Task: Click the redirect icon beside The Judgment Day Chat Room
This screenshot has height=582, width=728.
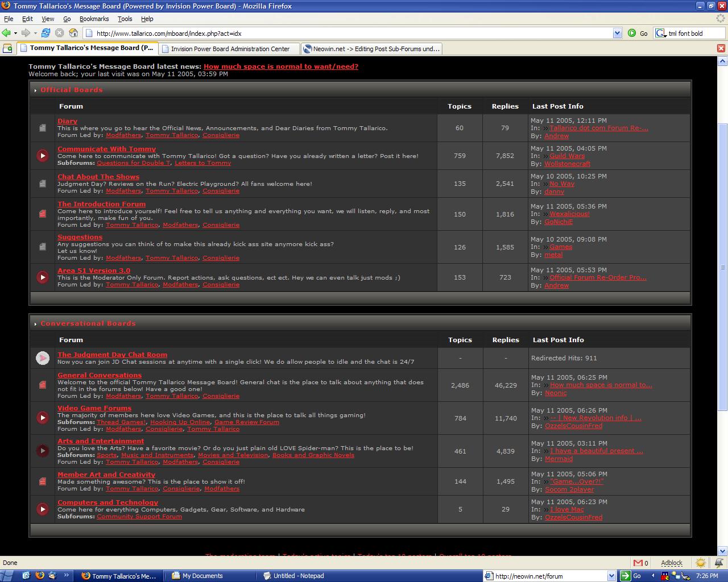Action: [42, 357]
